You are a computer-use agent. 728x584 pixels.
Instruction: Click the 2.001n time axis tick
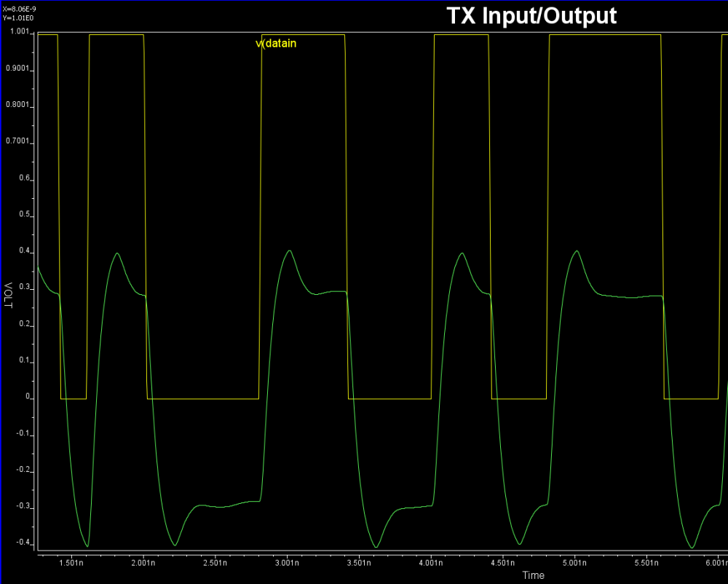[143, 563]
